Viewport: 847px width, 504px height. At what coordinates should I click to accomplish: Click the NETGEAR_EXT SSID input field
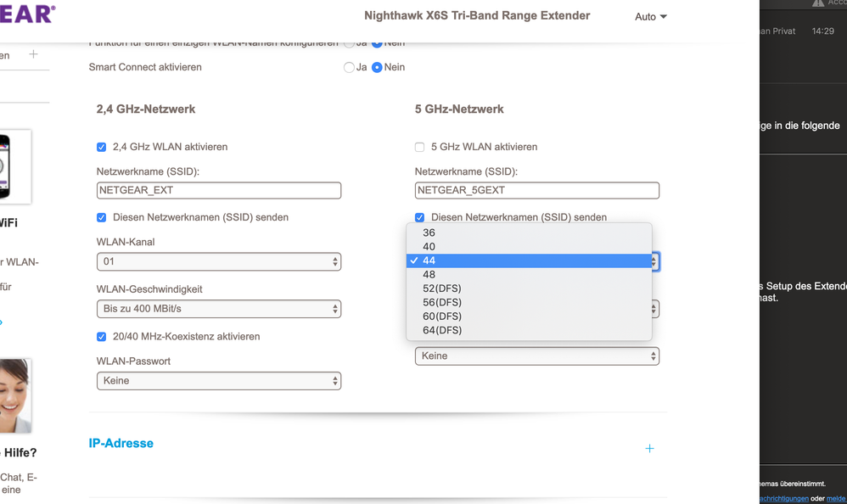click(x=219, y=191)
